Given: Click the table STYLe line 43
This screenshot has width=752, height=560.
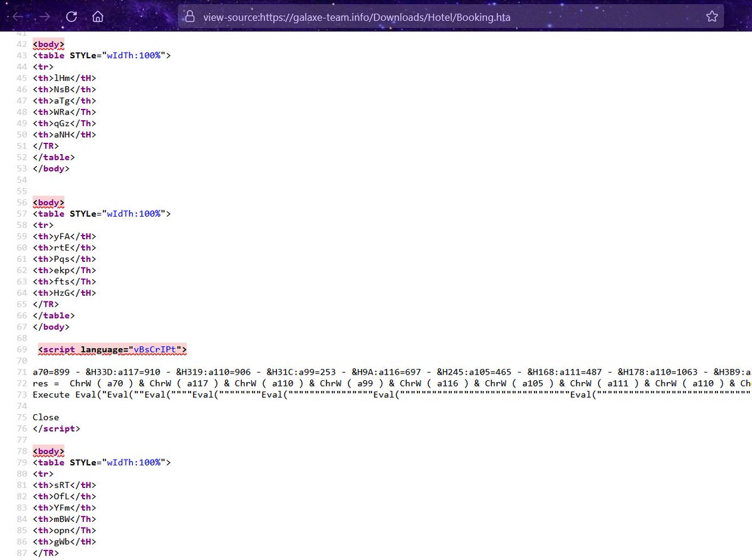Looking at the screenshot, I should (102, 55).
